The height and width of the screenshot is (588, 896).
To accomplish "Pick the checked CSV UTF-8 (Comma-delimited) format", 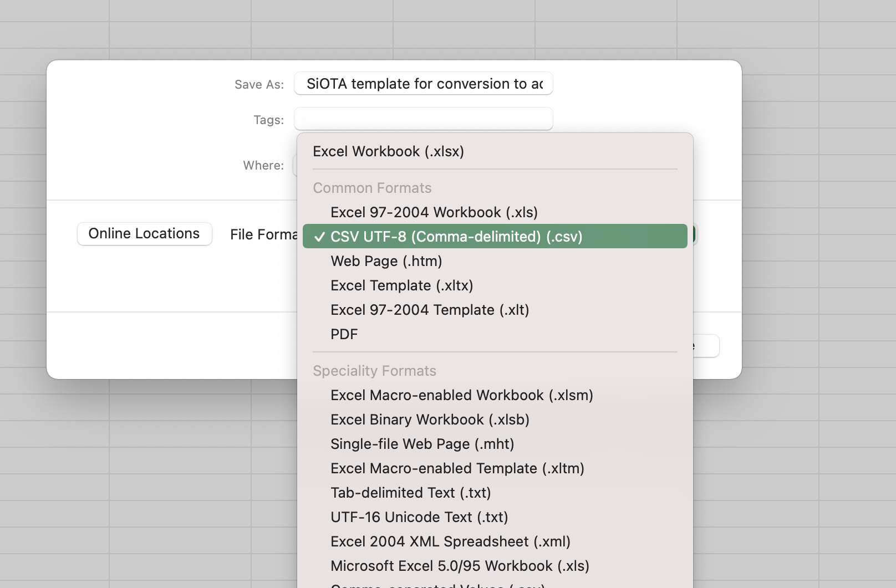I will (456, 237).
